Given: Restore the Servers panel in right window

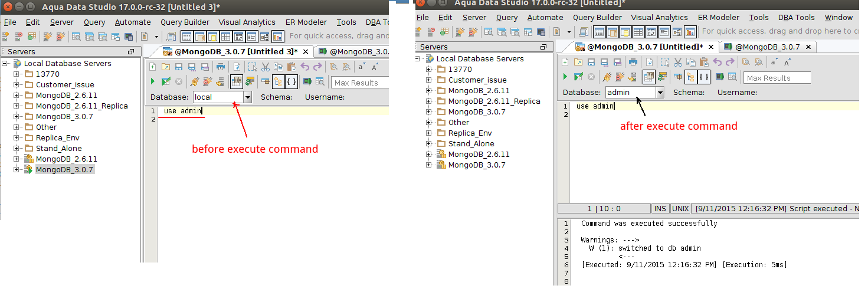Looking at the screenshot, I should (x=543, y=47).
